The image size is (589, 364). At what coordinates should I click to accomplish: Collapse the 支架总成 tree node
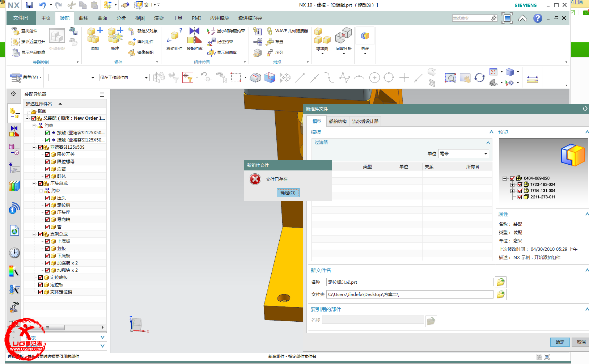(35, 234)
